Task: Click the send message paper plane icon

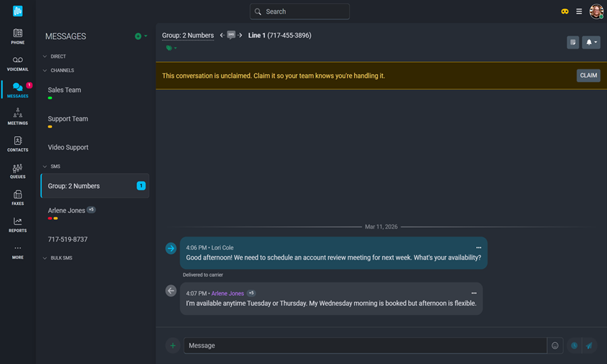Action: pos(589,346)
